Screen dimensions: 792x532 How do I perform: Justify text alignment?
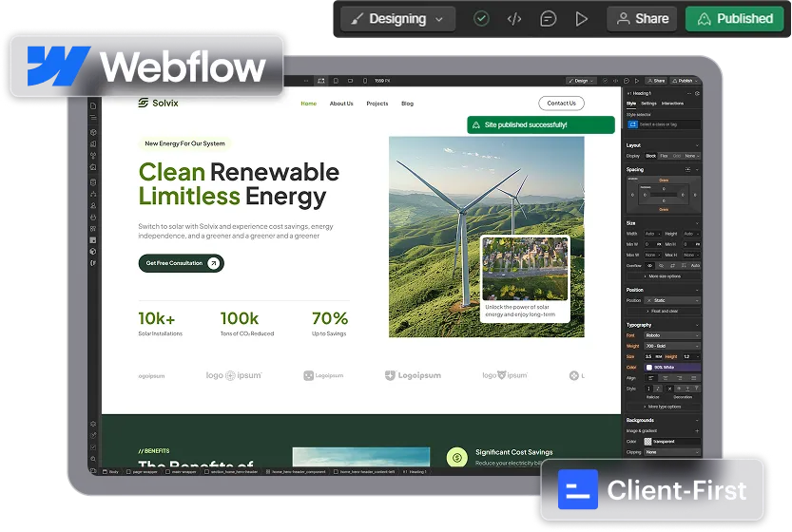tap(694, 378)
